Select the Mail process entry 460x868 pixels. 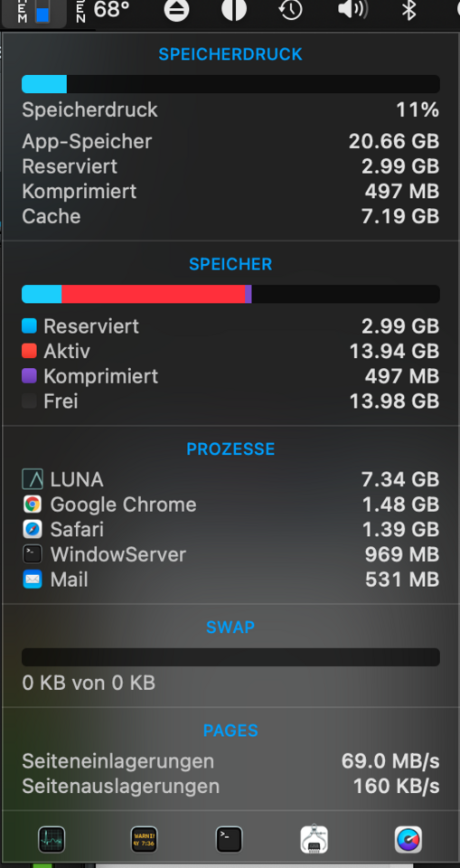tap(230, 580)
